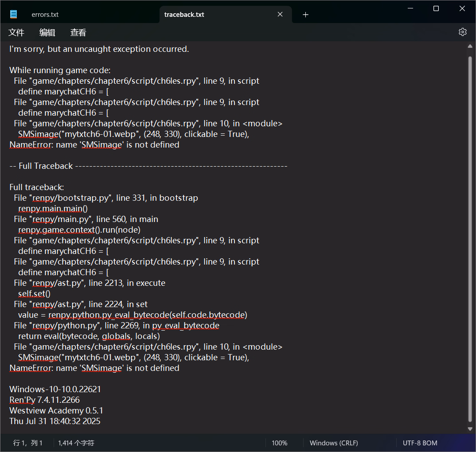The width and height of the screenshot is (476, 452).
Task: Close the traceback.txt tab
Action: (x=280, y=14)
